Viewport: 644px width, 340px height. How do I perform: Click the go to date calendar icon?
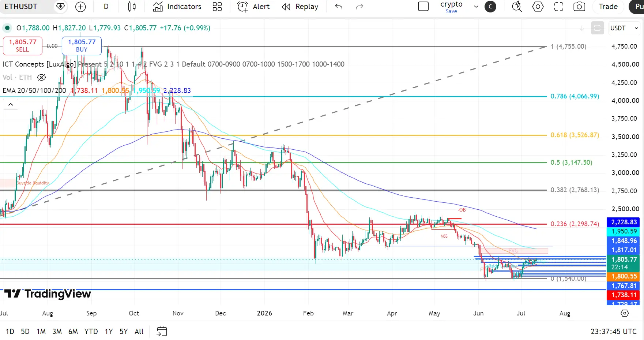click(162, 332)
